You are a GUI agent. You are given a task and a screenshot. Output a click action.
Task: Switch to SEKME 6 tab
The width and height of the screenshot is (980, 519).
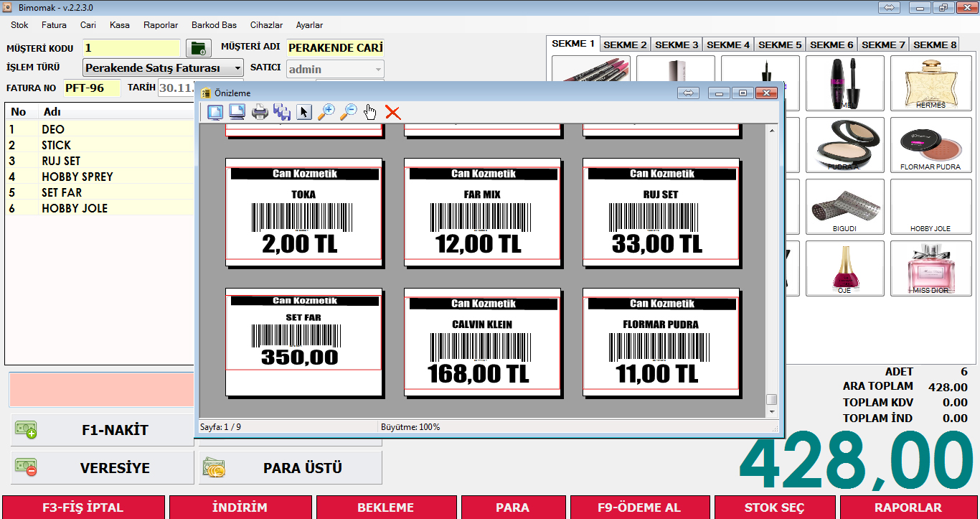point(831,45)
